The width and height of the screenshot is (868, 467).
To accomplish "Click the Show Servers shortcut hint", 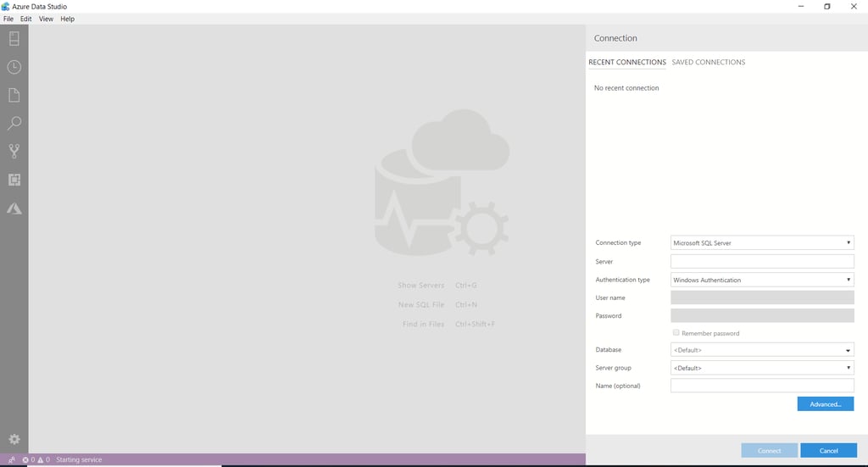I will [x=437, y=286].
